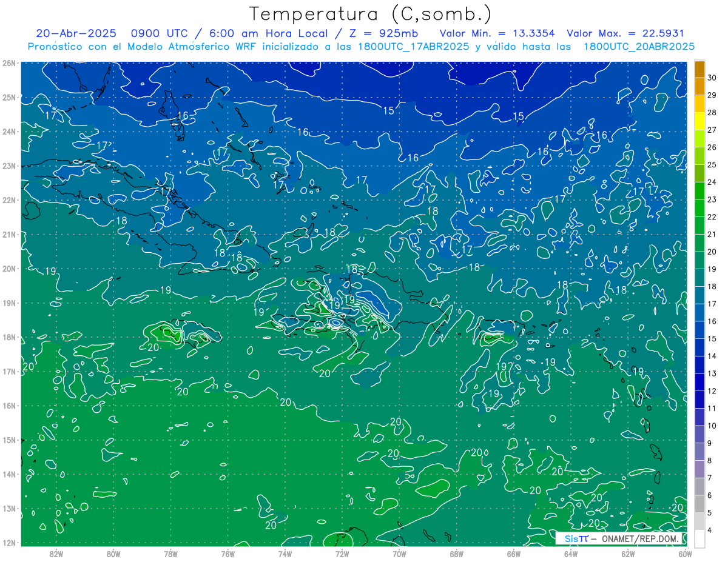Click the '82W' longitude axis label
Image resolution: width=728 pixels, height=562 pixels.
click(x=56, y=554)
